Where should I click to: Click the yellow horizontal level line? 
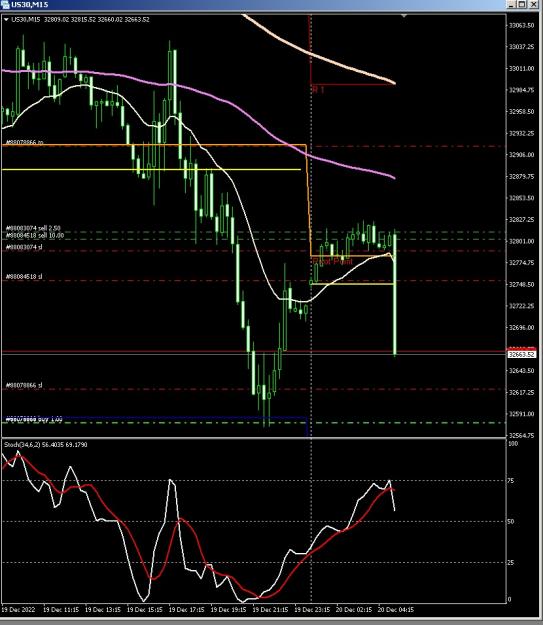(151, 170)
